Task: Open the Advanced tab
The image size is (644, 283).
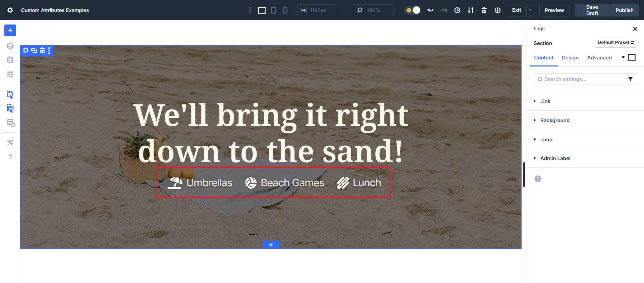Action: coord(599,58)
